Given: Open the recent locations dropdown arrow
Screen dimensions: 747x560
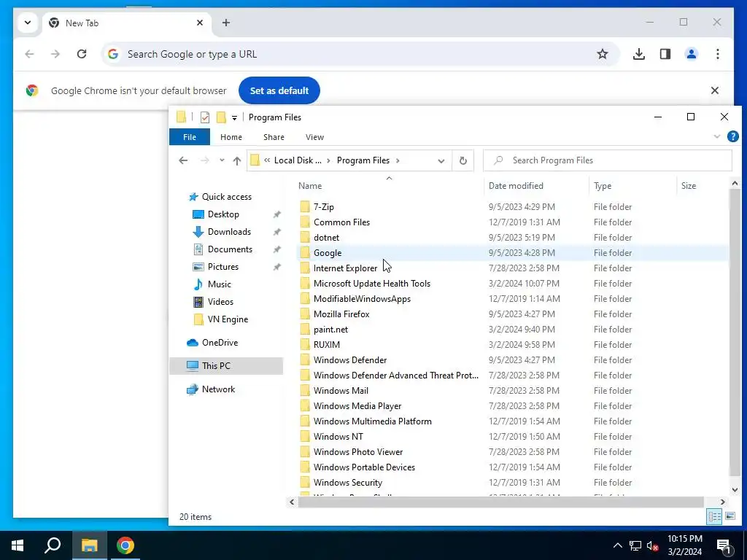Looking at the screenshot, I should (222, 160).
